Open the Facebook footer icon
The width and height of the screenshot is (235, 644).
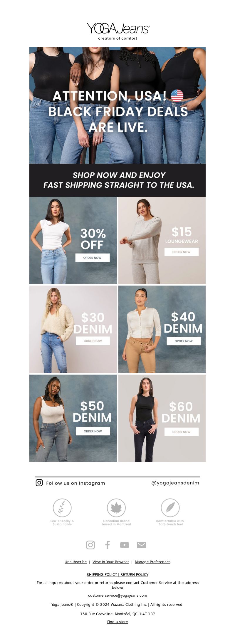pyautogui.click(x=108, y=545)
